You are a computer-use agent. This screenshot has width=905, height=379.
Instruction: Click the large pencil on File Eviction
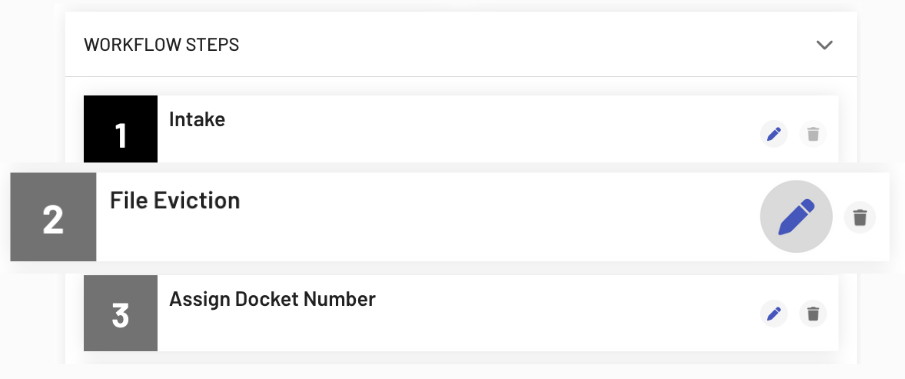pyautogui.click(x=796, y=216)
